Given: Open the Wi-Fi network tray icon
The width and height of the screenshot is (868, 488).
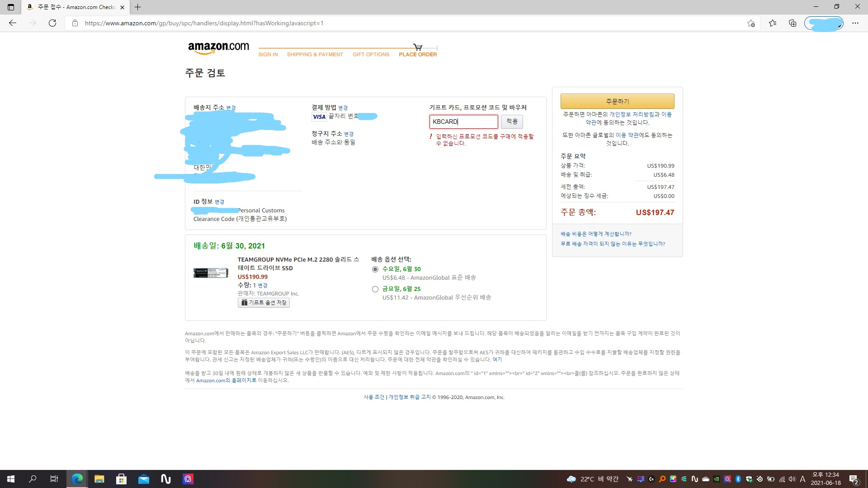Looking at the screenshot, I should pos(782,479).
